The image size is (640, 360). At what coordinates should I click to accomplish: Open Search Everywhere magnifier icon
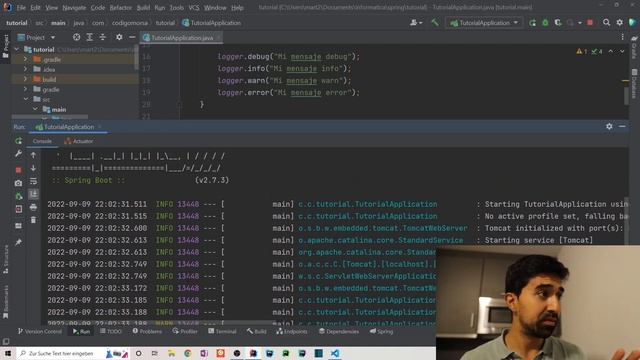(x=607, y=23)
